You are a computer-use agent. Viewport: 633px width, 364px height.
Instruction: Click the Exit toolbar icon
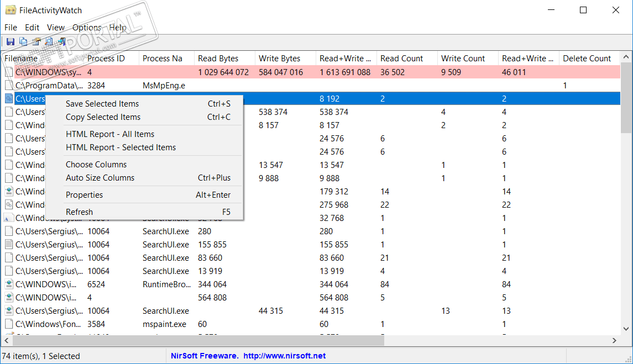62,41
